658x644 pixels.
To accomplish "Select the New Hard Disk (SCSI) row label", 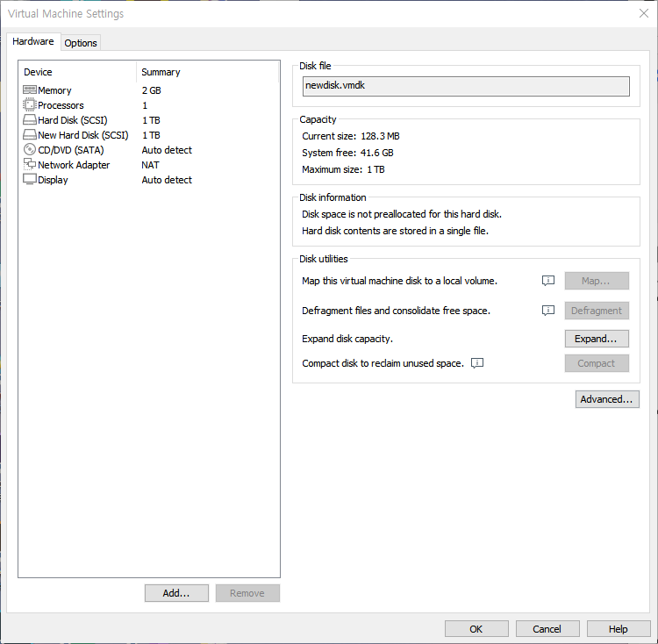I will click(x=83, y=135).
